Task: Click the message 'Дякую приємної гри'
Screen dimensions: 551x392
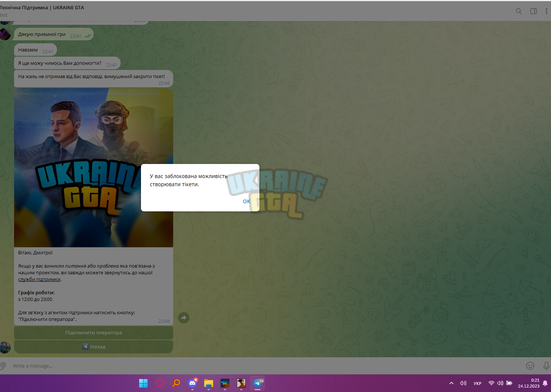Action: pos(54,34)
